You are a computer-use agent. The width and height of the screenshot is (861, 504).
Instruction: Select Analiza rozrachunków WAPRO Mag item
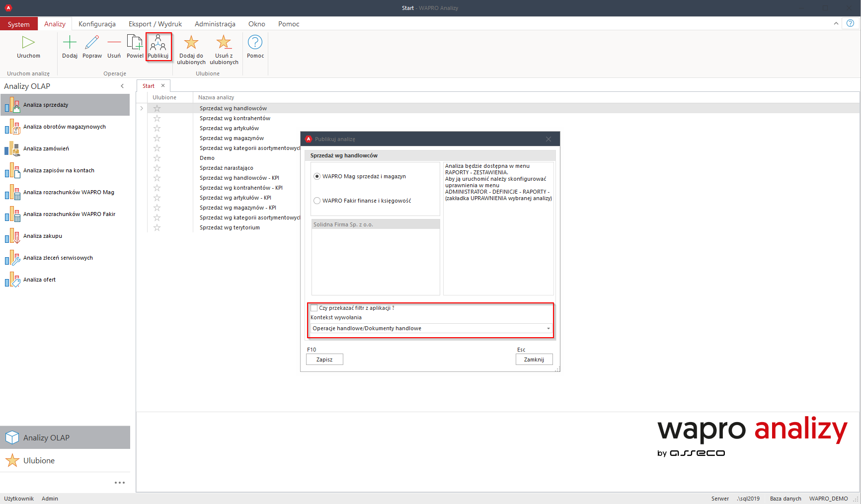[65, 192]
